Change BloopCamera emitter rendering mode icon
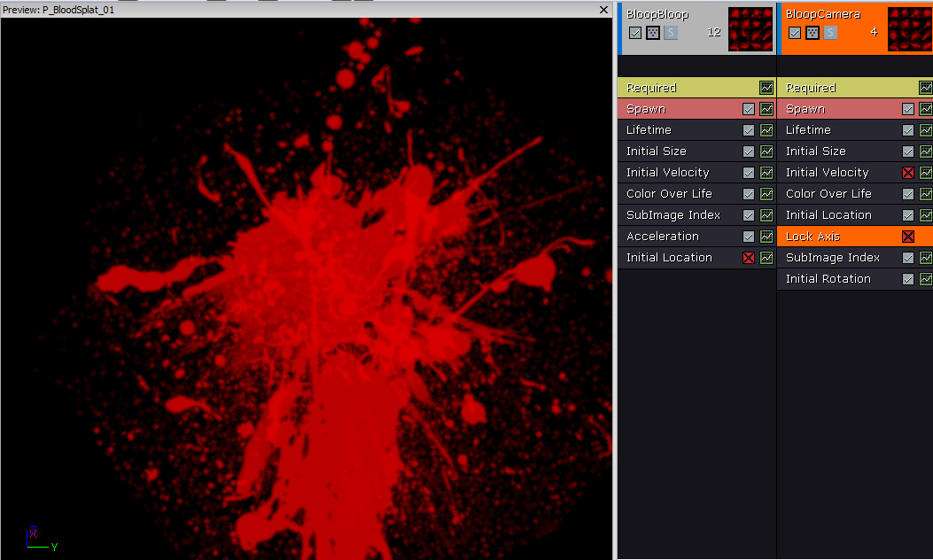Image resolution: width=933 pixels, height=560 pixels. (x=812, y=33)
